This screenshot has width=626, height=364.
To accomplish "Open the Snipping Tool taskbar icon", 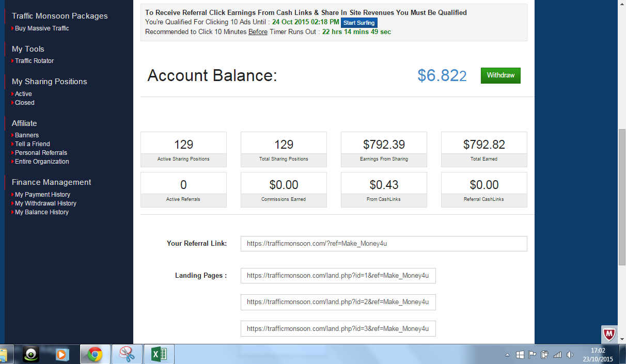I will (x=127, y=354).
